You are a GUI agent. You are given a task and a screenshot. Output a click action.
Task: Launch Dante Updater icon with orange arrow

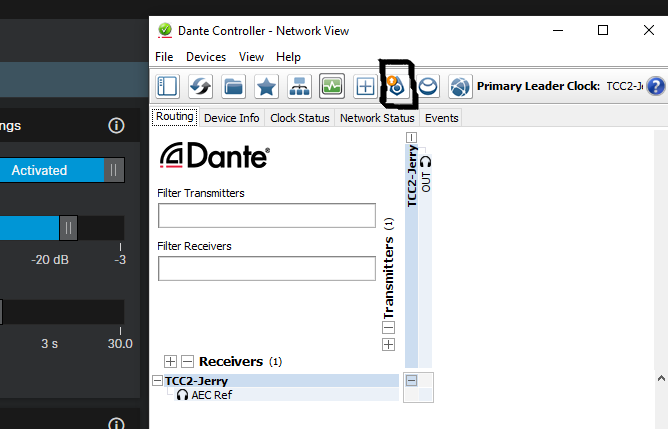tap(396, 85)
